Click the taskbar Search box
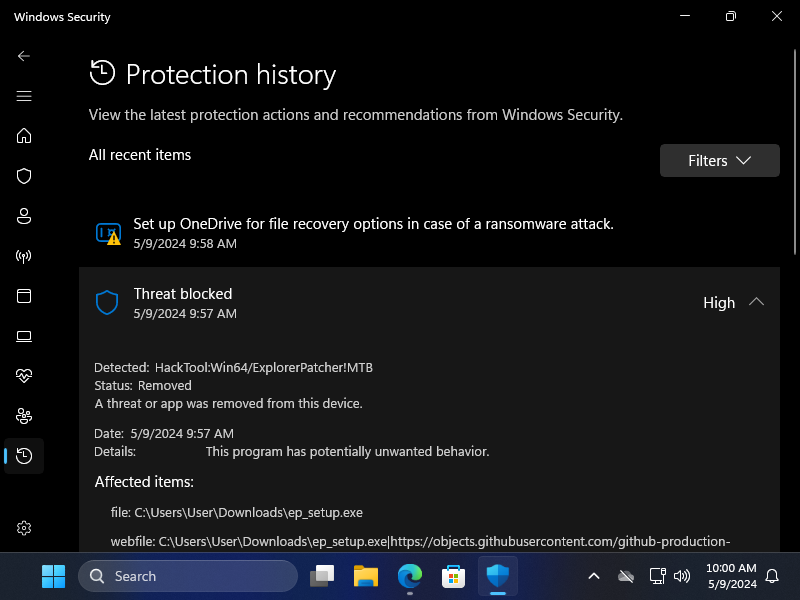Screen dimensions: 800x600 189,576
